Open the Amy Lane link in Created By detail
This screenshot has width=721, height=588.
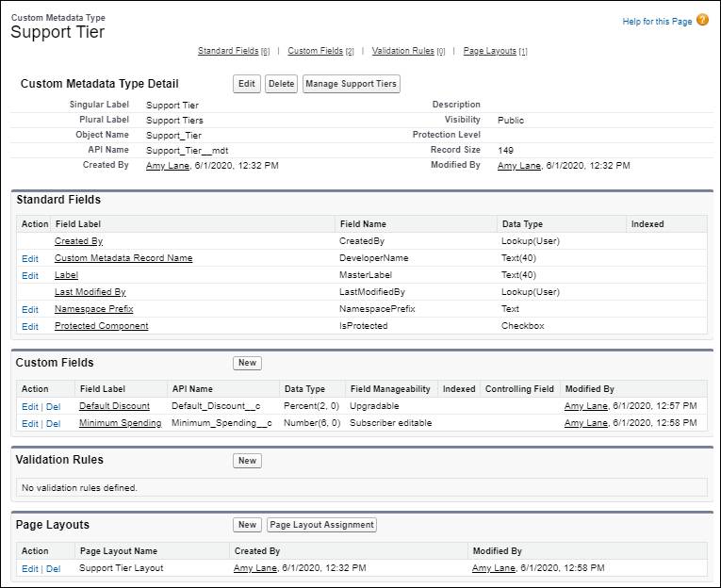(168, 166)
